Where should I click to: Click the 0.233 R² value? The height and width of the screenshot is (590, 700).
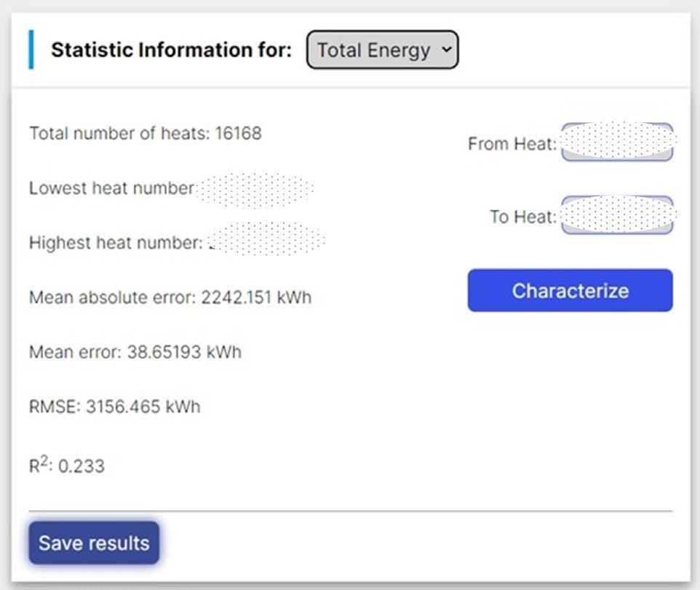pos(81,466)
